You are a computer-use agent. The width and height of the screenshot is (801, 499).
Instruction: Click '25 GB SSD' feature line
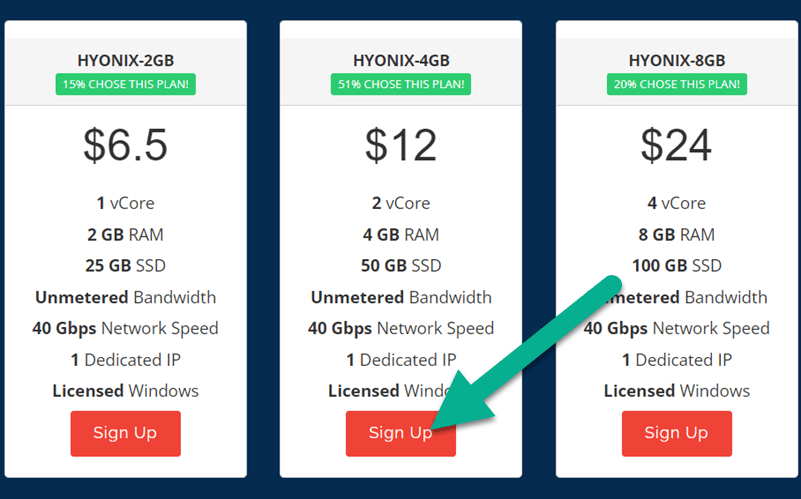[125, 266]
